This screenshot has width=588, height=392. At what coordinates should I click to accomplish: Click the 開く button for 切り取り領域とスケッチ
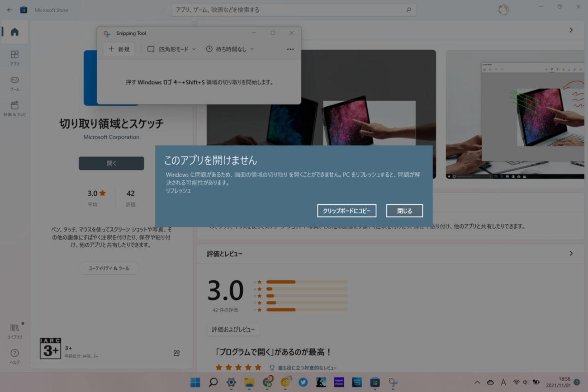pyautogui.click(x=111, y=163)
